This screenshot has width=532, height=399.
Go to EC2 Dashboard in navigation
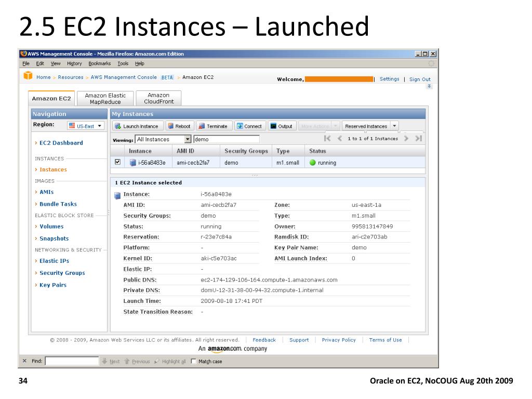pyautogui.click(x=61, y=143)
